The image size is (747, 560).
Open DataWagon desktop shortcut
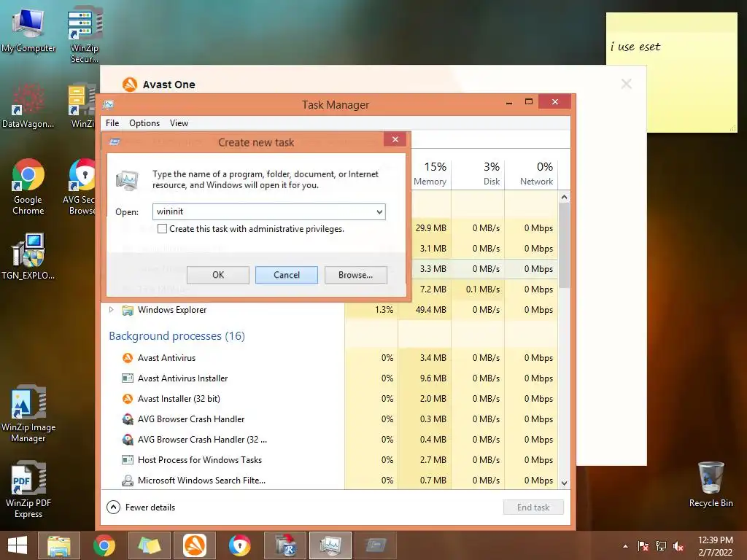(28, 106)
